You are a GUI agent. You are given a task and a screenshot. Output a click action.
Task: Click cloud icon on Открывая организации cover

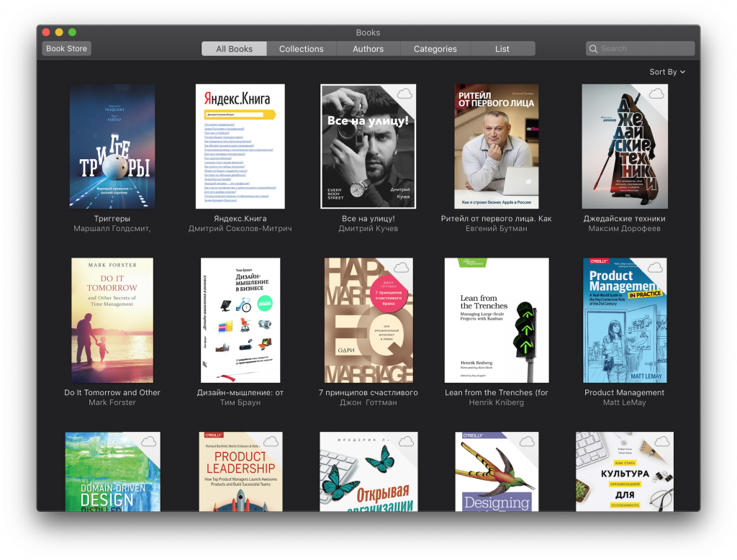tap(406, 441)
